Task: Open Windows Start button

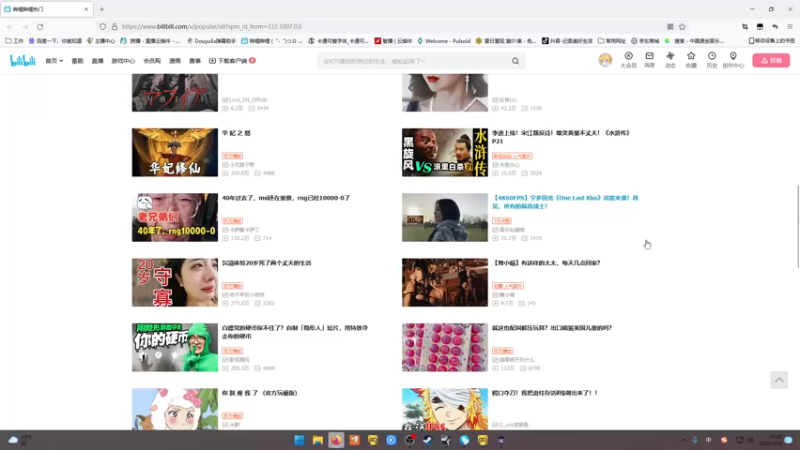Action: (299, 440)
